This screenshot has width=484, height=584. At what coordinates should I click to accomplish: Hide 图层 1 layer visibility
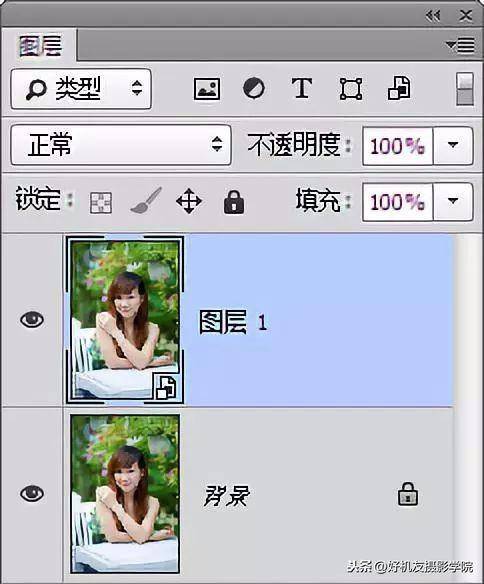click(x=32, y=320)
